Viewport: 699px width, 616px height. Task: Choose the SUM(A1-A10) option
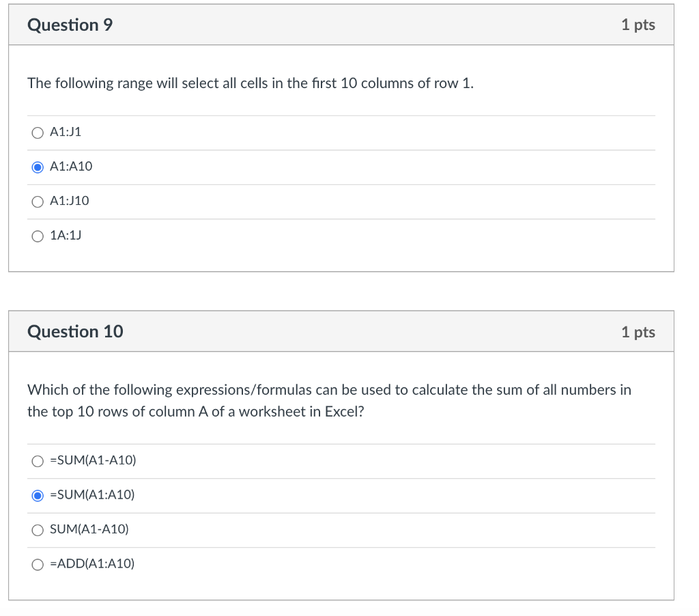38,529
